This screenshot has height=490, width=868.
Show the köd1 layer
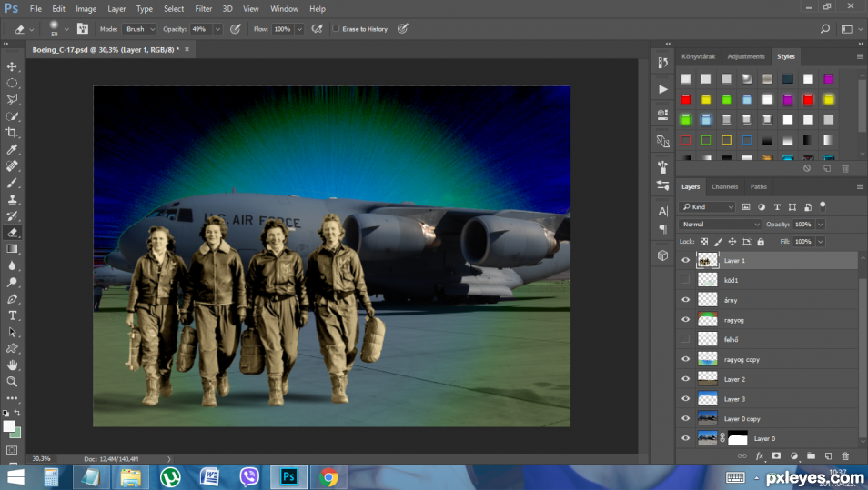pyautogui.click(x=685, y=280)
